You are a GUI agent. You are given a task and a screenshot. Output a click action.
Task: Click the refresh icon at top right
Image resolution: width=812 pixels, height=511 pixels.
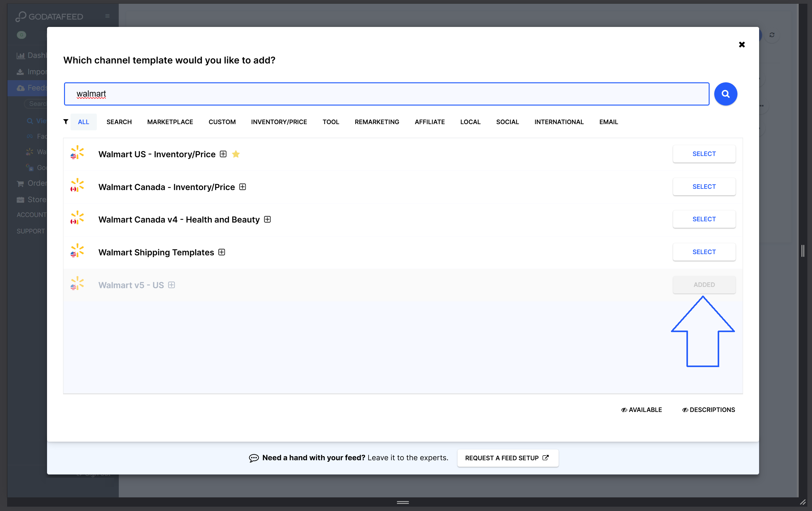pyautogui.click(x=771, y=35)
